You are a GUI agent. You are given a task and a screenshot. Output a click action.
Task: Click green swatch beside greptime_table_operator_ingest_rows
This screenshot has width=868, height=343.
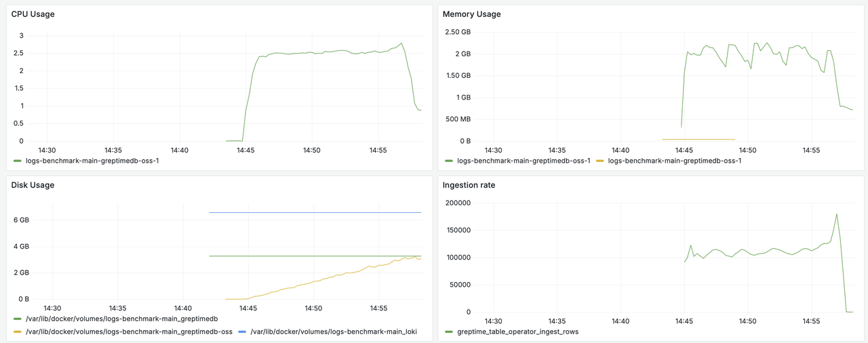pos(449,332)
